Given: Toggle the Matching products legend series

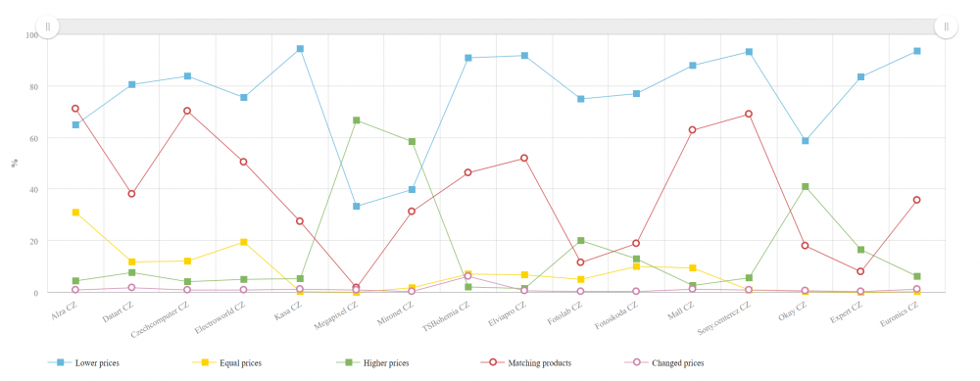Looking at the screenshot, I should tap(525, 363).
